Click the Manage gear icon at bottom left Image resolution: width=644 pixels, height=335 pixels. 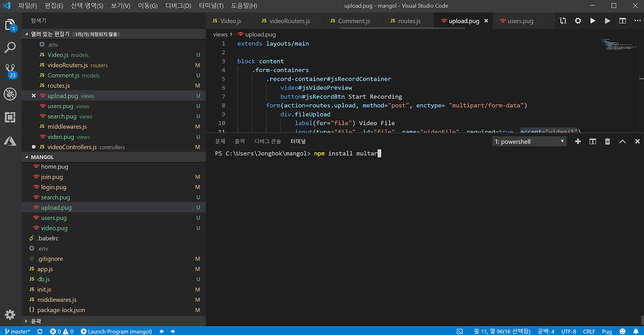(10, 315)
